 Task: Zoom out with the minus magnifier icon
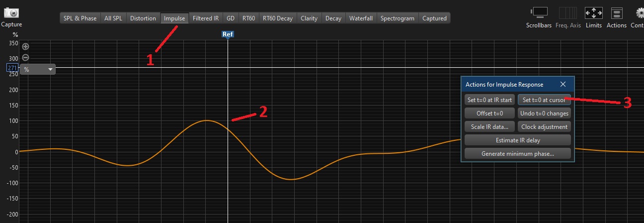coord(26,57)
